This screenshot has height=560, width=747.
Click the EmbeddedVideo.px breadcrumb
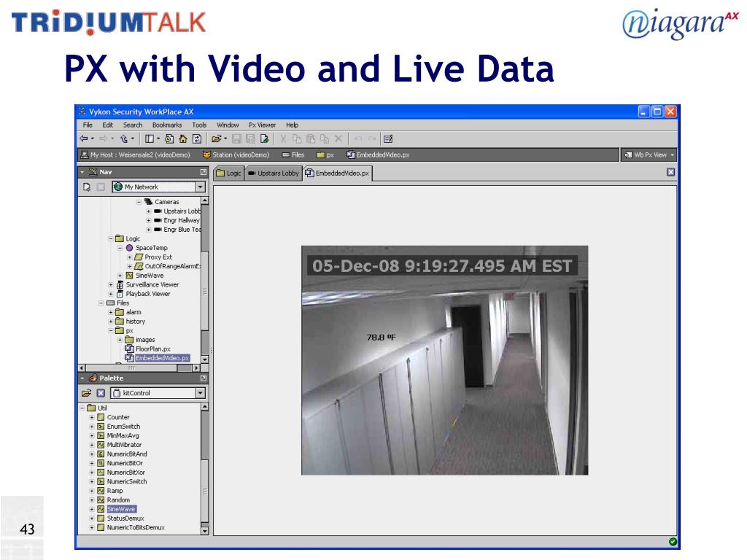[x=379, y=155]
